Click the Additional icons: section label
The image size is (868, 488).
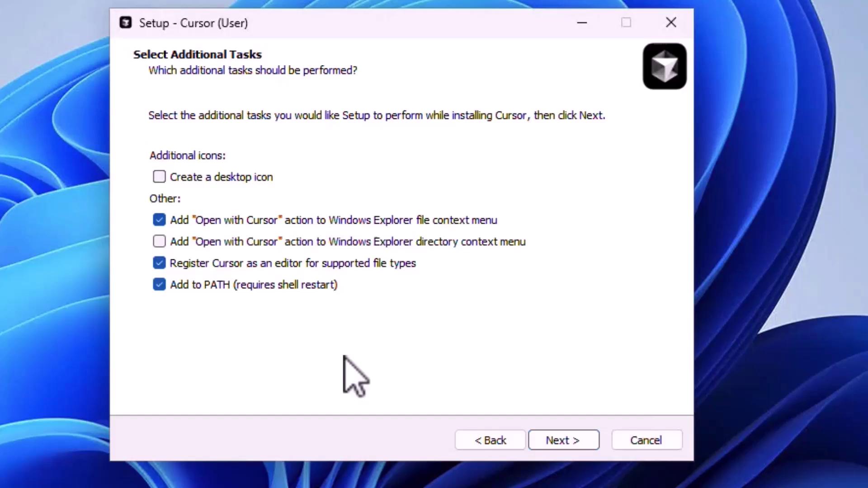(188, 155)
